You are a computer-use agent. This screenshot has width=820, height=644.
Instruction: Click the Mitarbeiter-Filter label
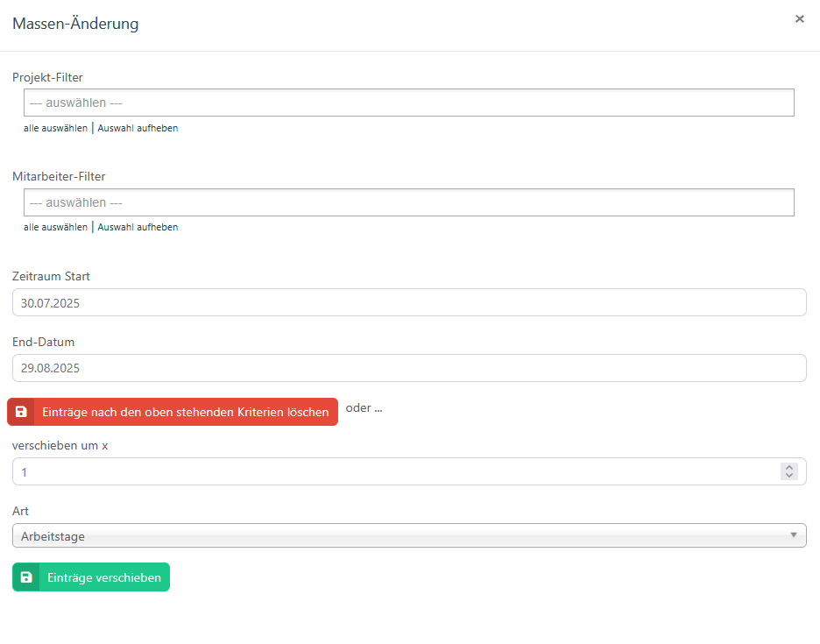(59, 176)
